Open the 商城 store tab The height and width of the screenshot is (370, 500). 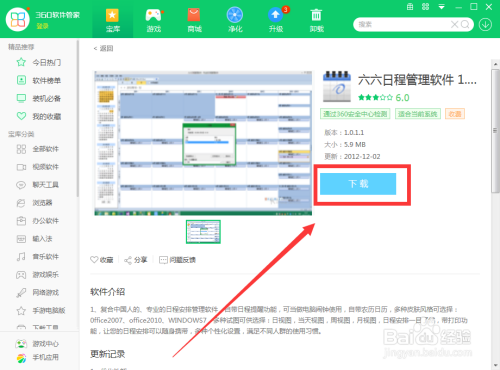tap(194, 20)
